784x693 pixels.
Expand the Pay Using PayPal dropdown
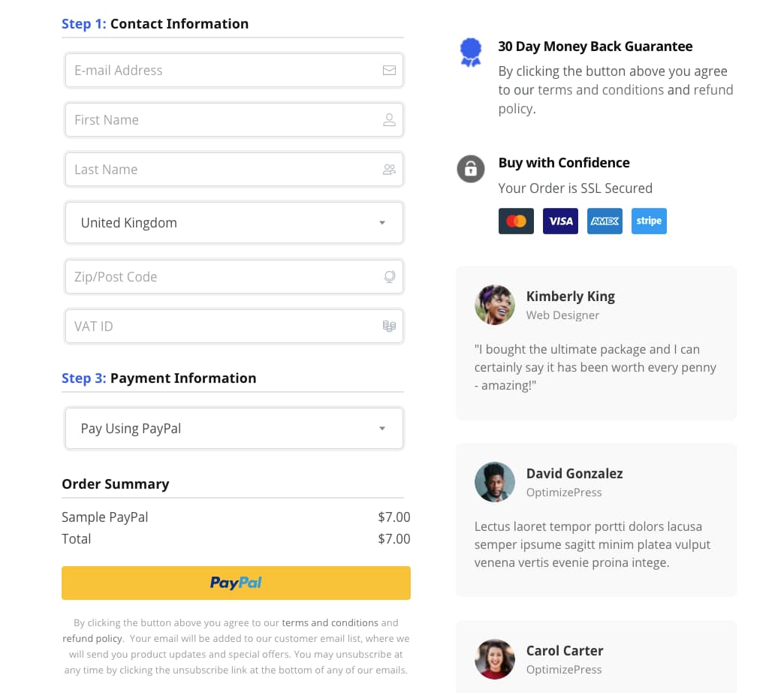[x=234, y=429]
